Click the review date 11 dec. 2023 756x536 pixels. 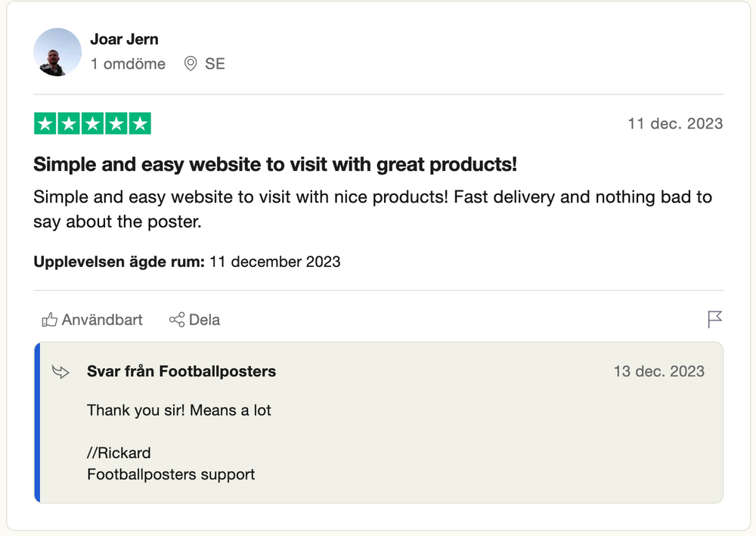click(675, 124)
